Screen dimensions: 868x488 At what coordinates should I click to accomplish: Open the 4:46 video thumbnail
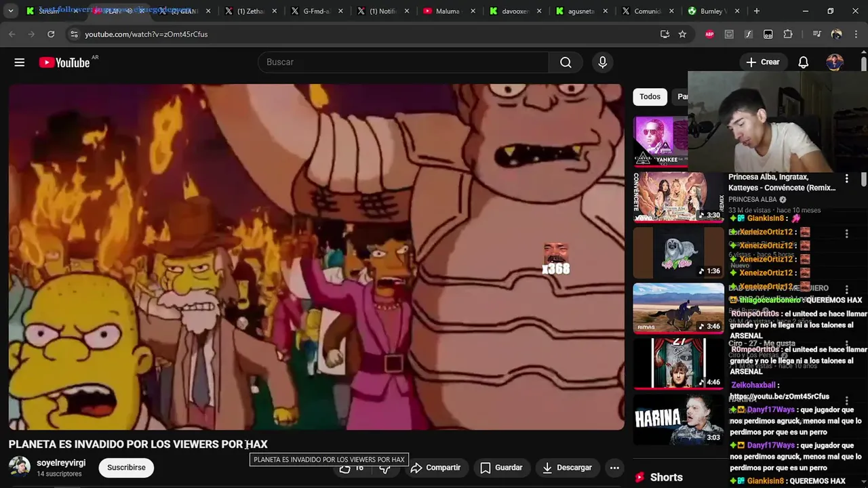tap(678, 364)
